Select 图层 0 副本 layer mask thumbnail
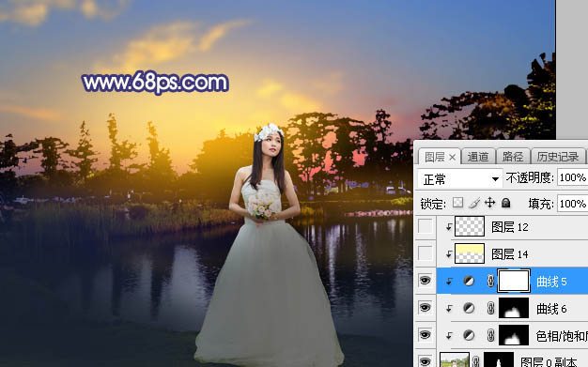Viewport: 588px width, 367px height. click(x=499, y=359)
